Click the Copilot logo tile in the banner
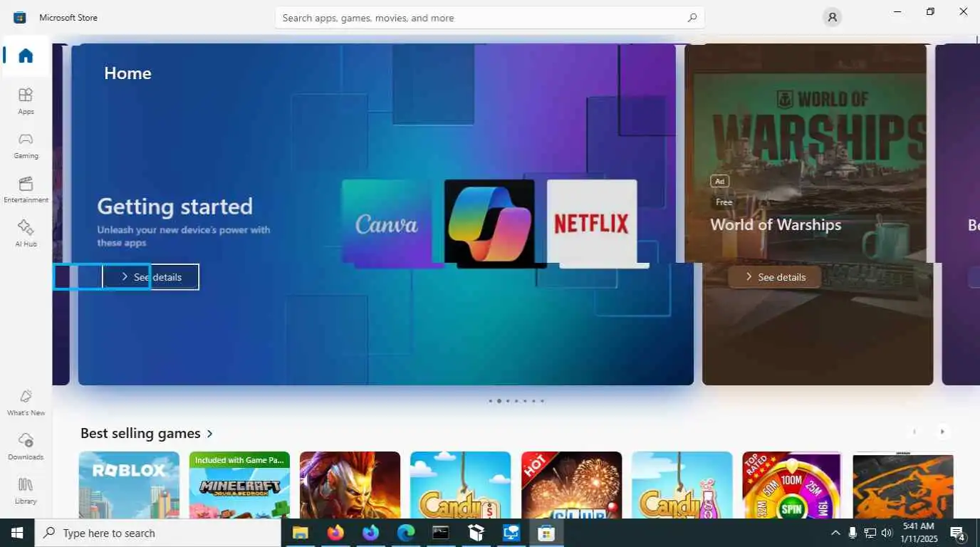 (x=489, y=224)
